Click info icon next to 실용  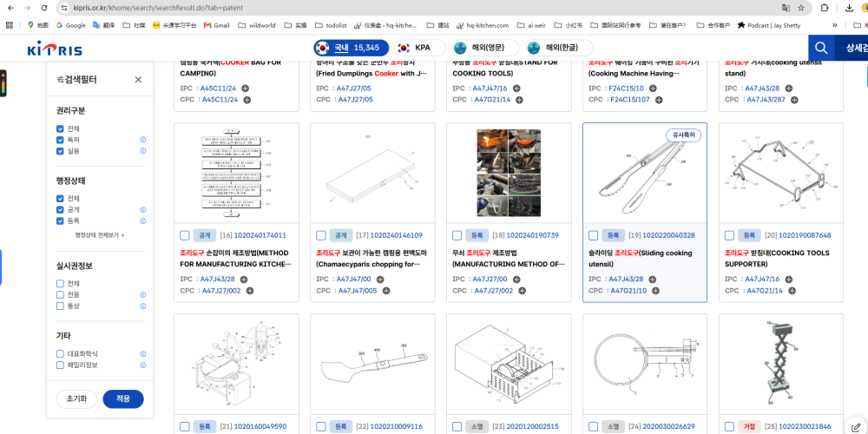coord(143,151)
